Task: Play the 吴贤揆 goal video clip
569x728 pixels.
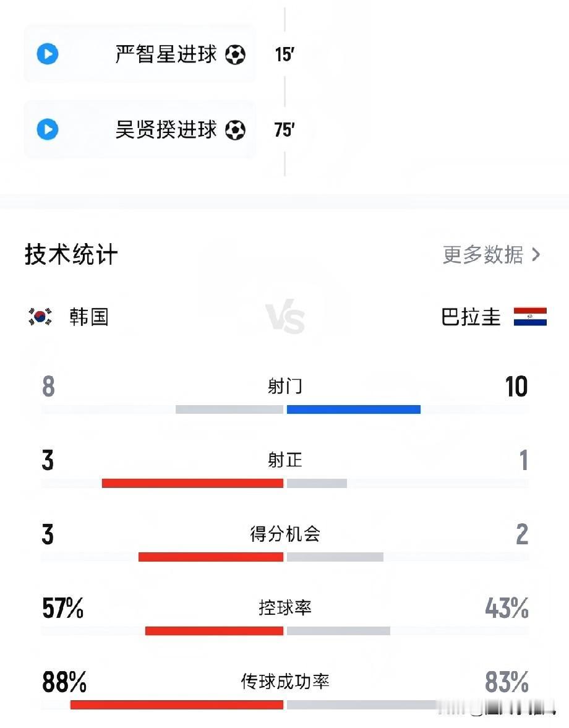Action: pyautogui.click(x=48, y=130)
